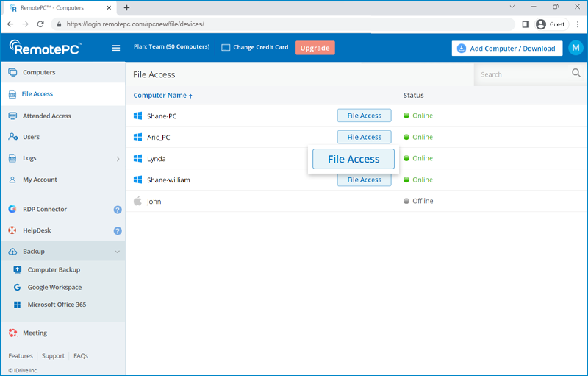Reload the page using browser refresh
The width and height of the screenshot is (588, 376).
click(42, 24)
